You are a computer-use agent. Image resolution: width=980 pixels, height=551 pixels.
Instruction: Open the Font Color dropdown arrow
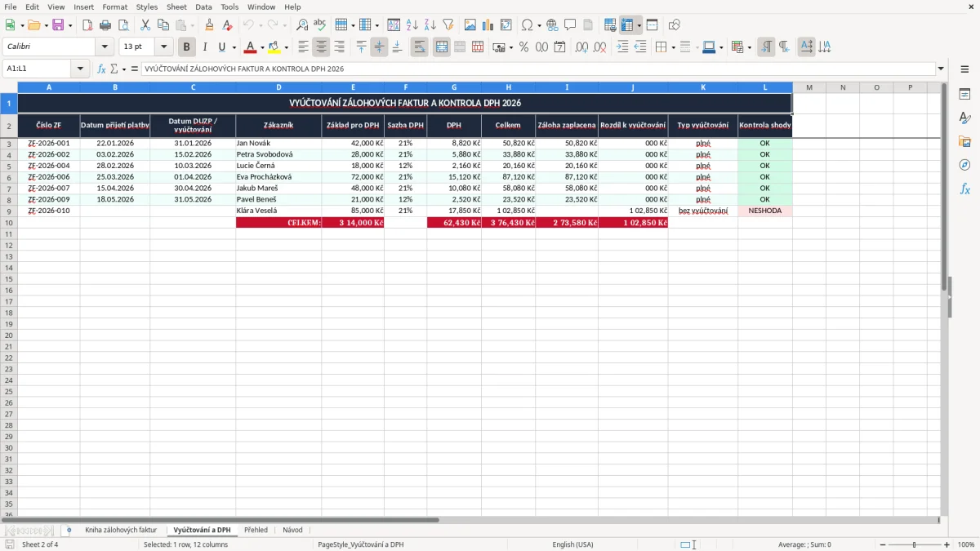262,47
